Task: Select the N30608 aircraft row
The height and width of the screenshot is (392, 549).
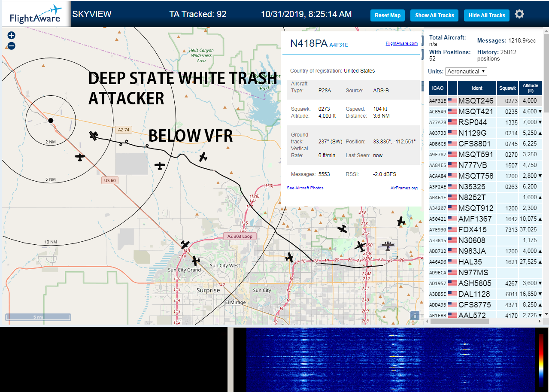Action: pyautogui.click(x=485, y=240)
